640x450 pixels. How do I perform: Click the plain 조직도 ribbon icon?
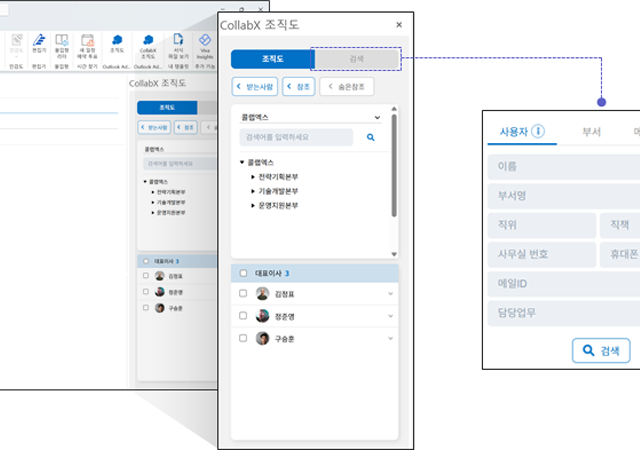coord(117,42)
